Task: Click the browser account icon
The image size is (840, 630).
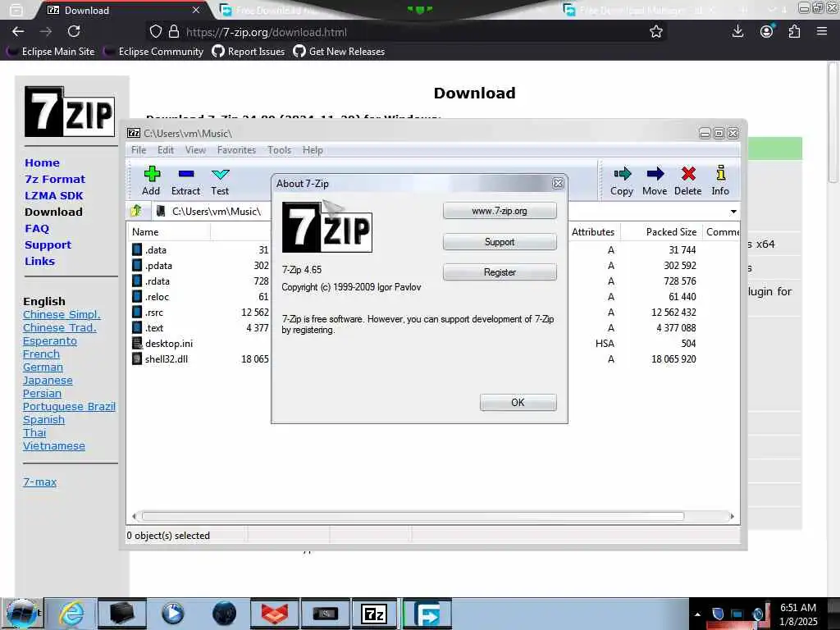Action: click(767, 32)
